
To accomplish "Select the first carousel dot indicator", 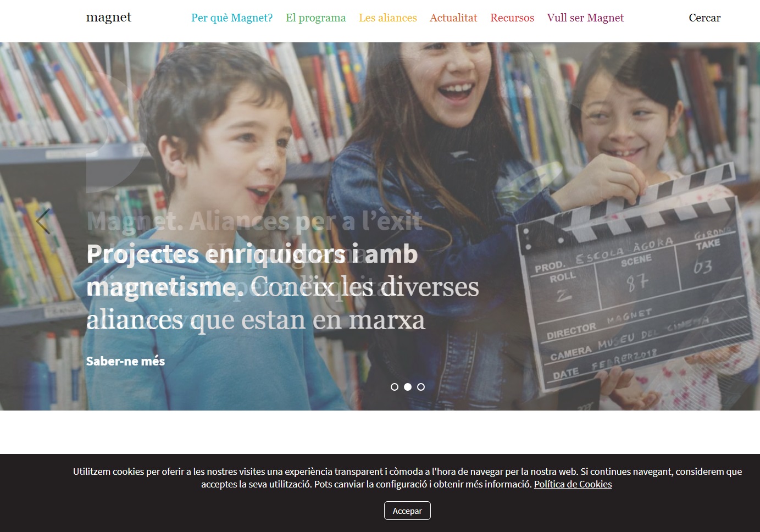I will pyautogui.click(x=395, y=387).
